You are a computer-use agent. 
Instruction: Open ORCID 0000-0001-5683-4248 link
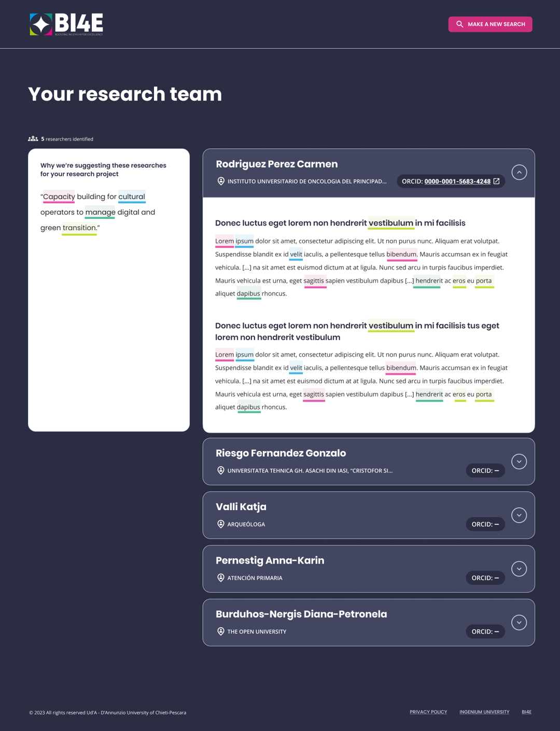(x=457, y=181)
